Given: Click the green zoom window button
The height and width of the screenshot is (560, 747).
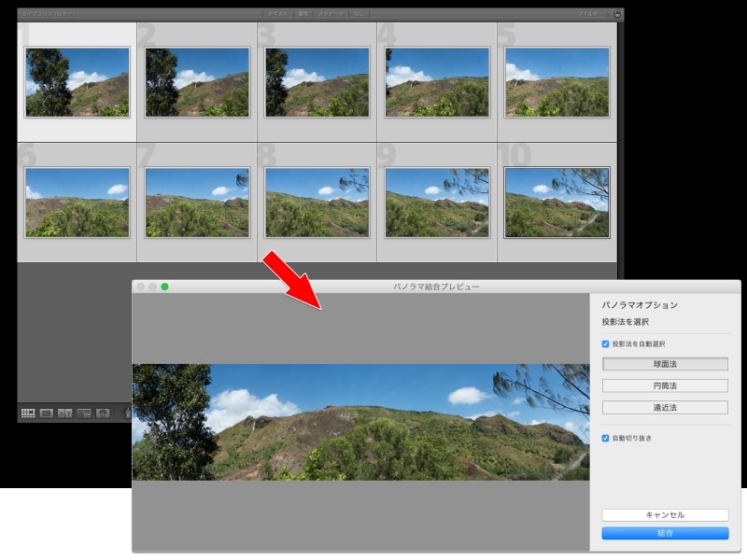Looking at the screenshot, I should pos(165,287).
